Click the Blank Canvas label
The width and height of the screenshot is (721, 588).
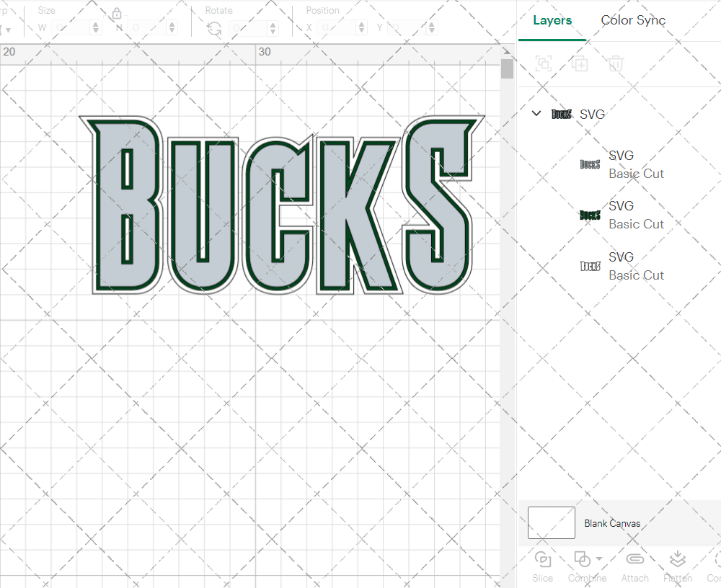click(612, 523)
